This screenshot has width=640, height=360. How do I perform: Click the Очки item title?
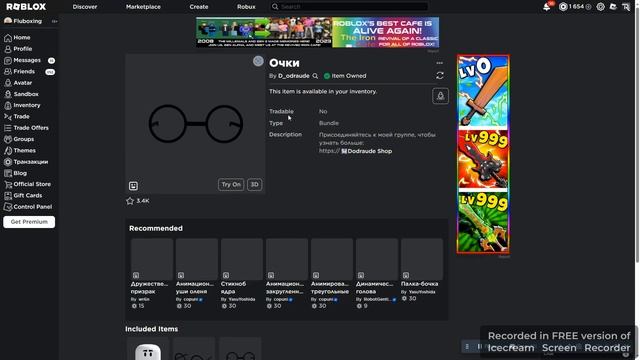(x=284, y=63)
